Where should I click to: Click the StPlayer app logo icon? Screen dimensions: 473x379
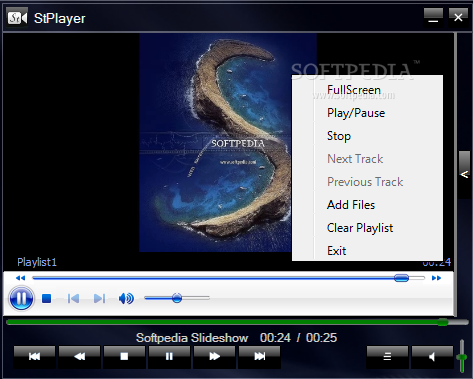tap(17, 18)
